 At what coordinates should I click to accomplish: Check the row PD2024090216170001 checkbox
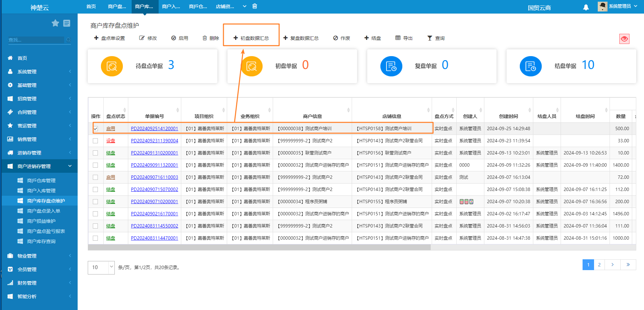96,214
